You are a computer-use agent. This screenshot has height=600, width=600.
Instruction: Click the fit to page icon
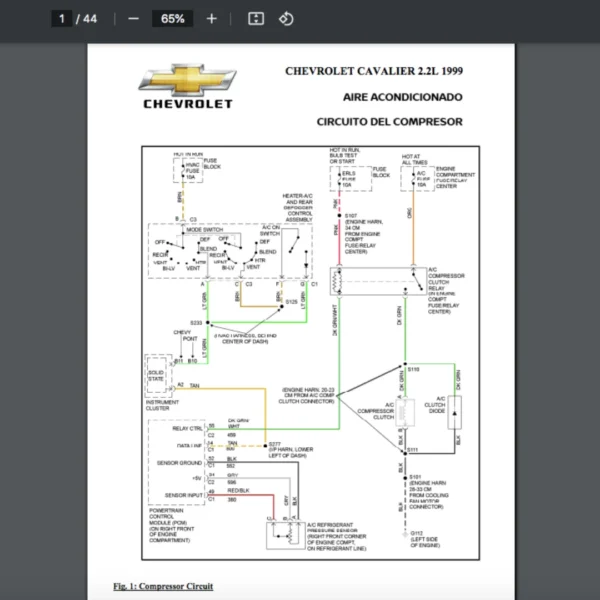pyautogui.click(x=256, y=19)
